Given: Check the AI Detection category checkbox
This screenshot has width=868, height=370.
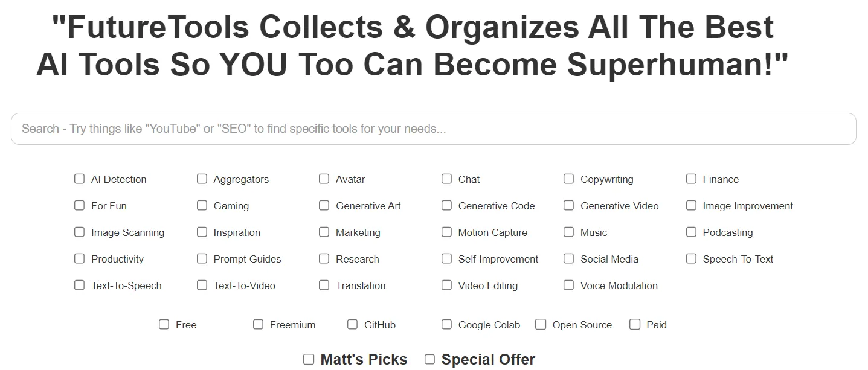Looking at the screenshot, I should (79, 179).
